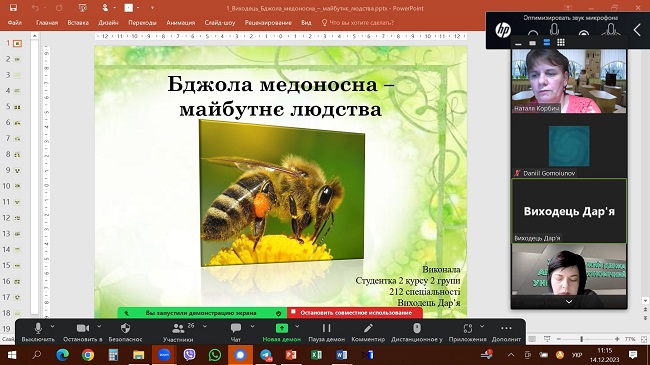The image size is (650, 365).
Task: Select slide 1 thumbnail in slide panel
Action: 17,43
